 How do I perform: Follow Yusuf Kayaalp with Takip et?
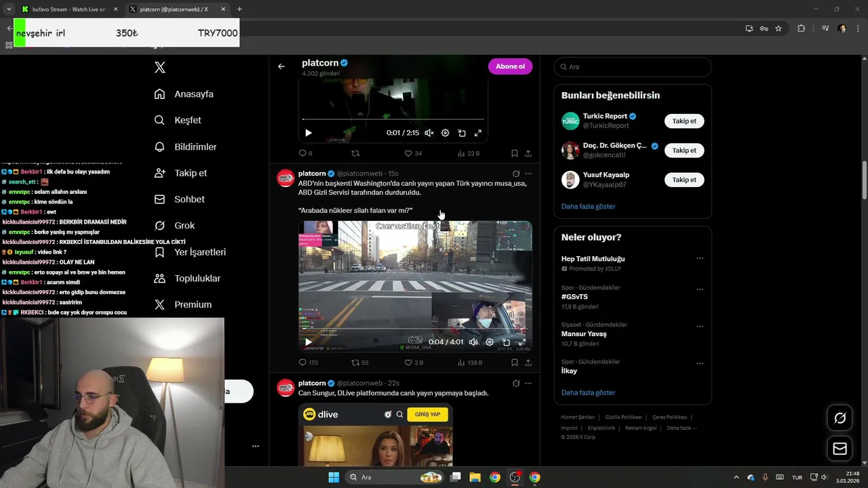[684, 180]
